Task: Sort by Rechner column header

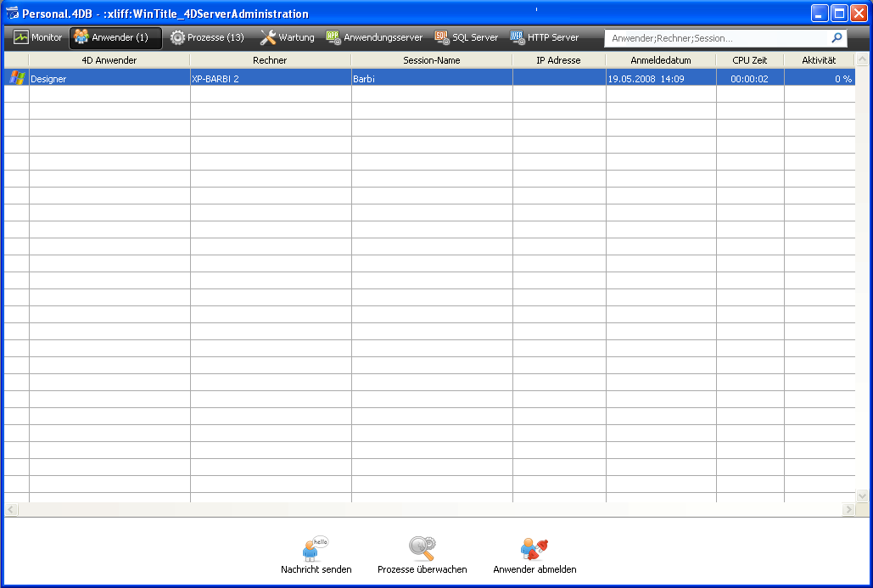Action: coord(270,60)
